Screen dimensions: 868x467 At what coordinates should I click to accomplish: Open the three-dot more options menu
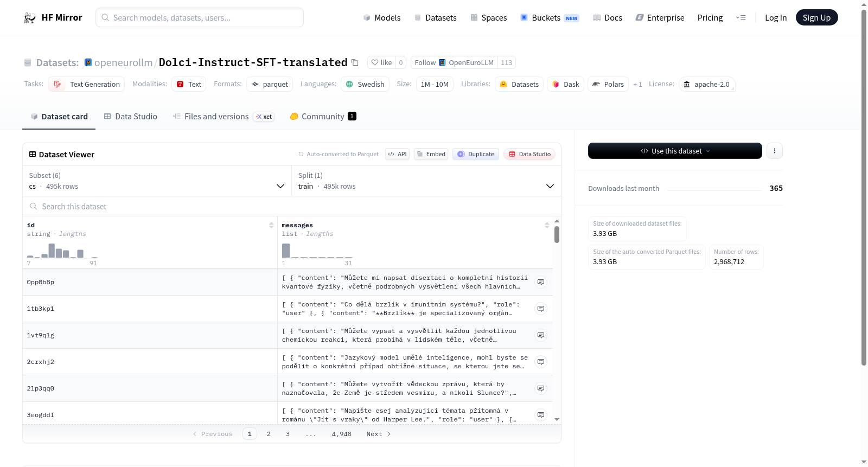(x=775, y=151)
